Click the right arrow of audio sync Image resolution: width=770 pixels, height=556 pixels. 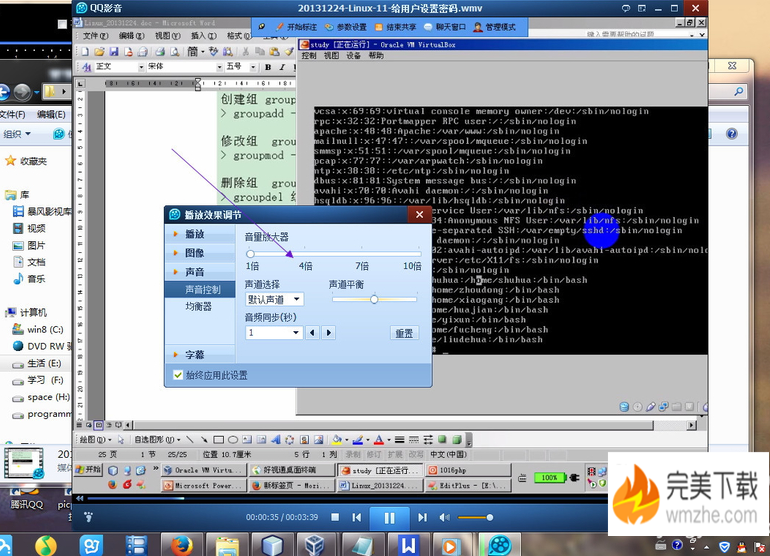(x=329, y=333)
